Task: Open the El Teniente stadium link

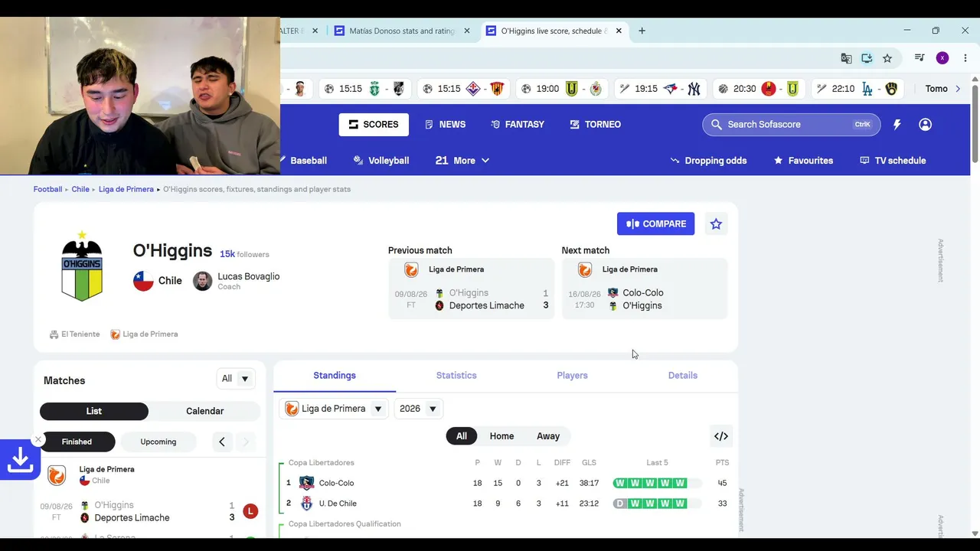Action: pyautogui.click(x=75, y=334)
